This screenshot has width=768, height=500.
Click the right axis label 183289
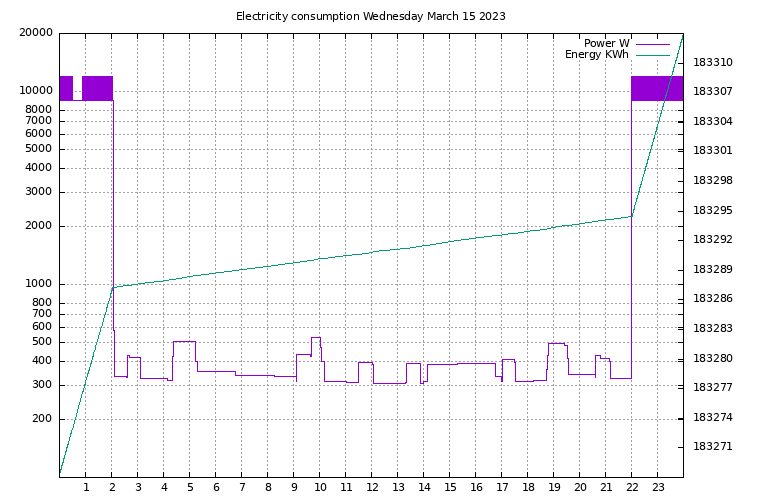click(x=713, y=269)
